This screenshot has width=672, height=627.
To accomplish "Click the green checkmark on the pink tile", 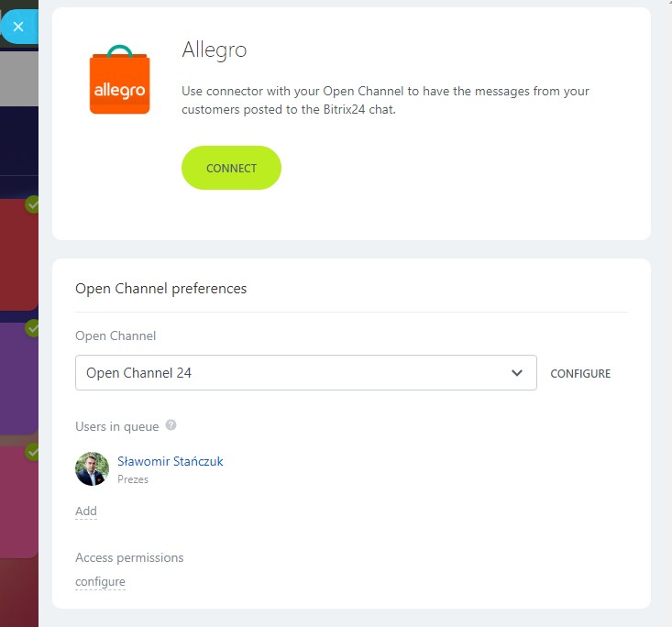I will (33, 452).
